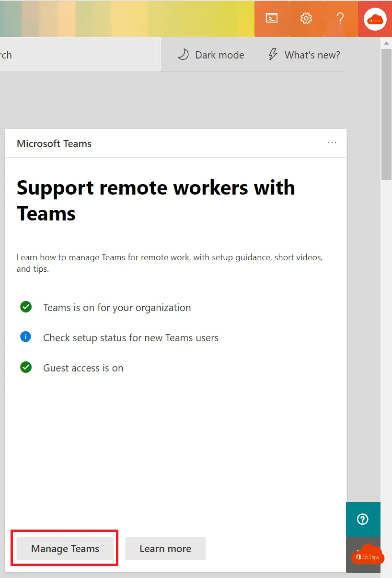The image size is (392, 578).
Task: Open the Cloud Shell terminal icon
Action: (272, 19)
